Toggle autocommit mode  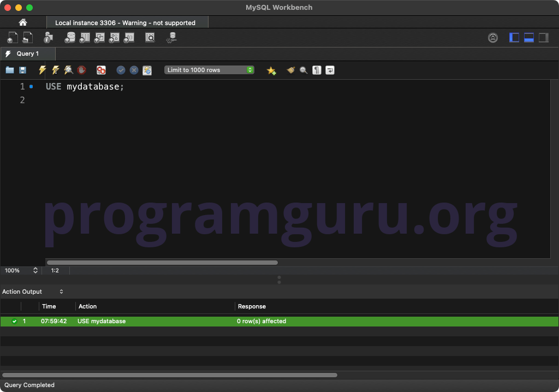(x=147, y=70)
